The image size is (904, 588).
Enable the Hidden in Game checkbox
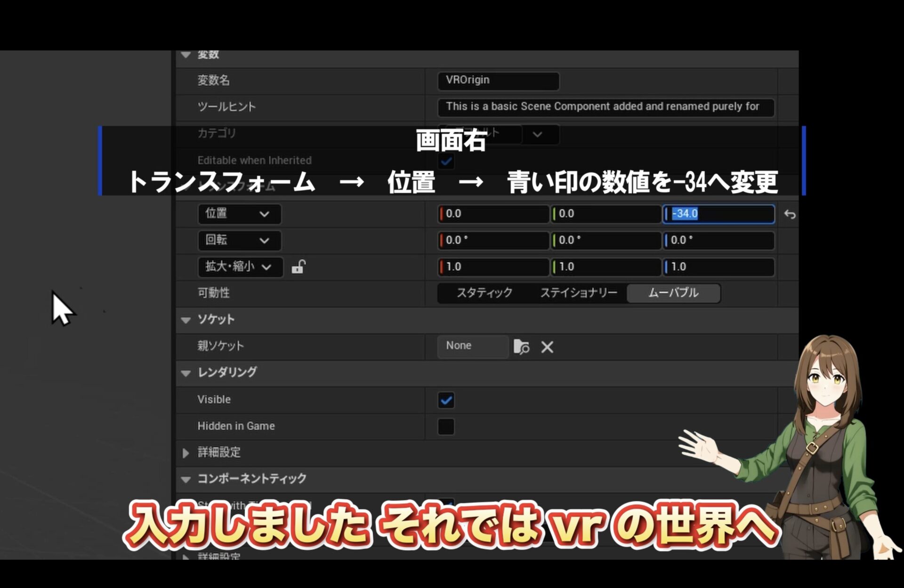[446, 427]
